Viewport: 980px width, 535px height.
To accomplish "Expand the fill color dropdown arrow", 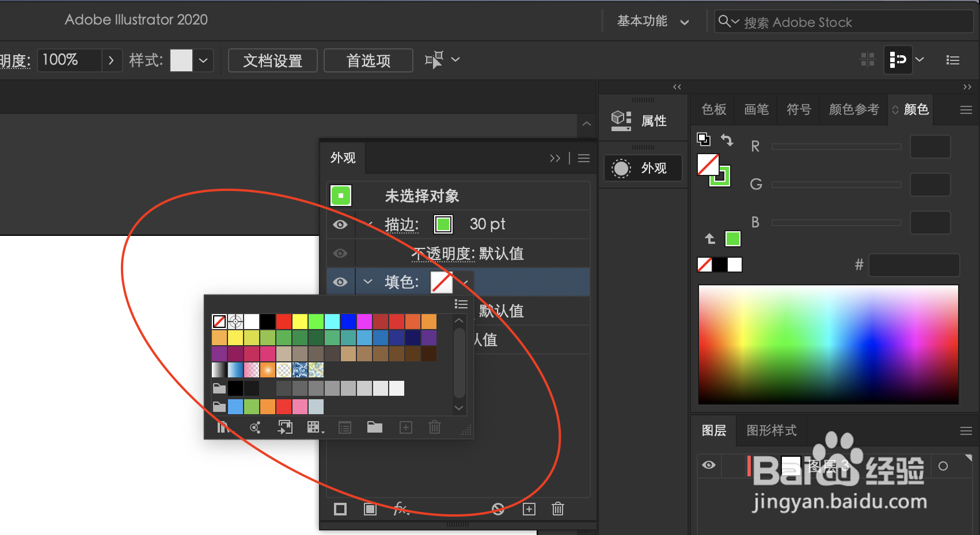I will pos(463,282).
